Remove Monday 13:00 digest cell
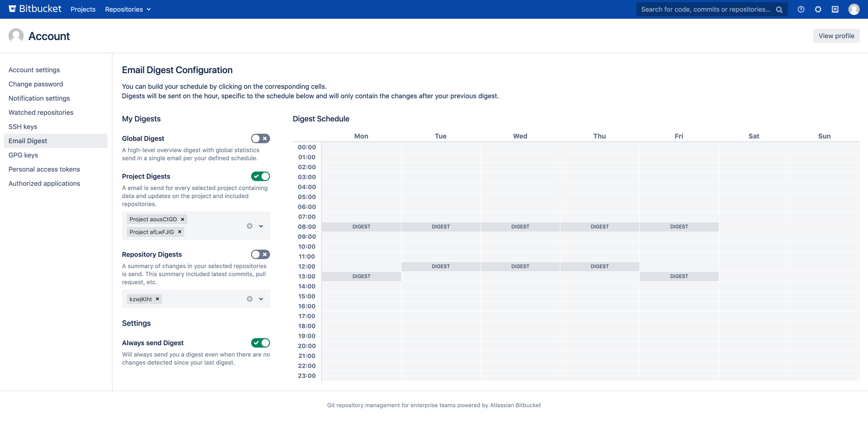This screenshot has width=868, height=425. 362,276
